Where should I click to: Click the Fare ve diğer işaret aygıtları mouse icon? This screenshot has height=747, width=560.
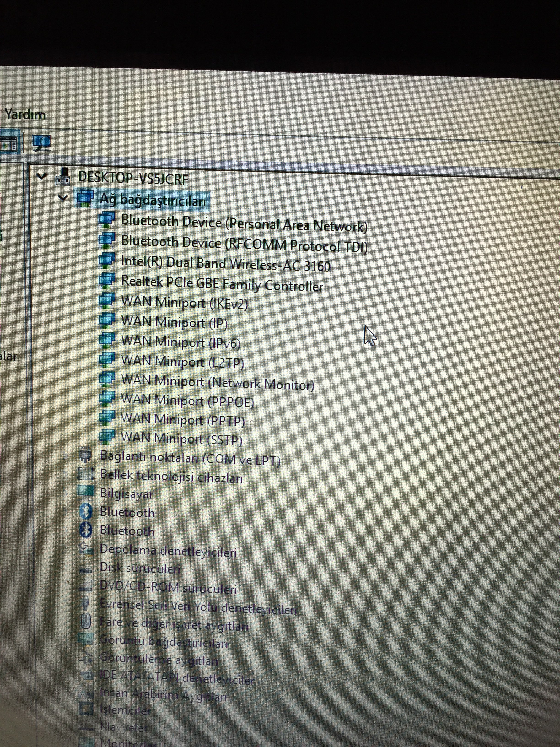(86, 621)
